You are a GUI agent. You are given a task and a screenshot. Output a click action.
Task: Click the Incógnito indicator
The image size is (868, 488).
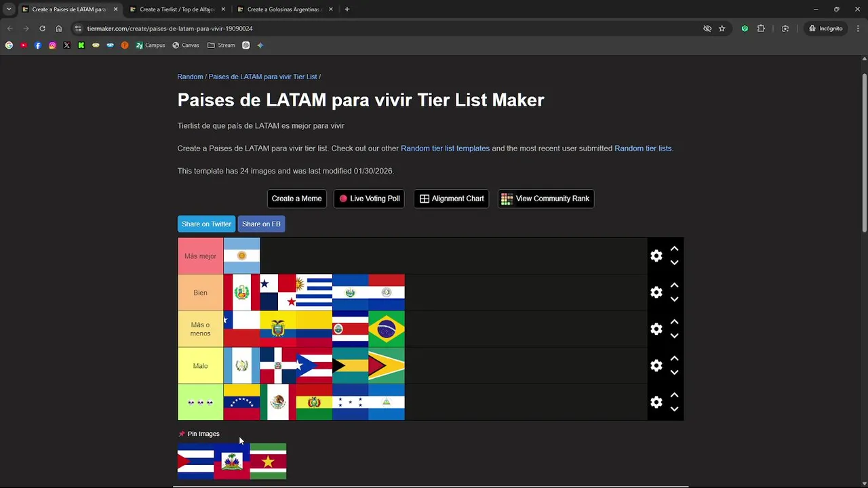pos(825,28)
